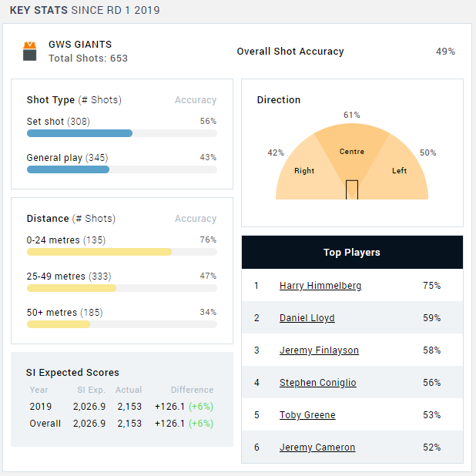Select the Centre segment of Direction chart
Viewport: 476px width, 476px height.
coord(352,151)
